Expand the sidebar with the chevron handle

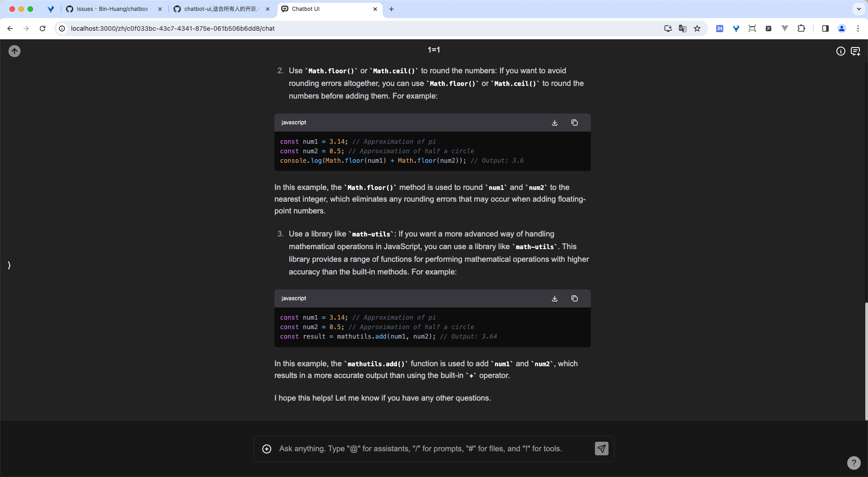[9, 265]
